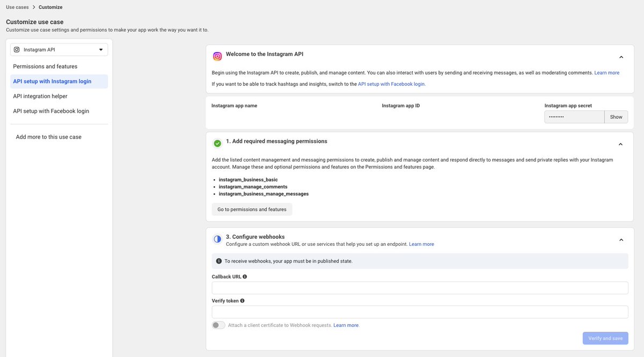This screenshot has height=357, width=644.
Task: Click Instagram icon in the use case dropdown
Action: tap(17, 49)
